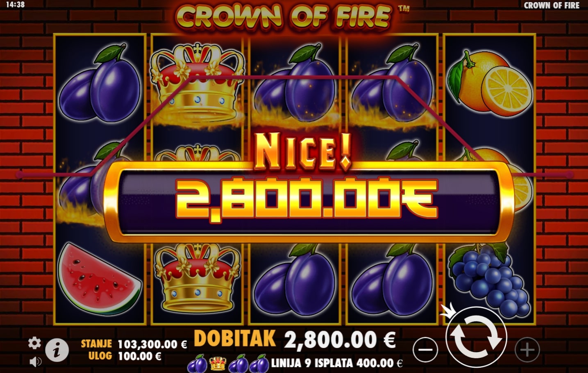Open the info paytable icon
The height and width of the screenshot is (373, 588).
(57, 350)
